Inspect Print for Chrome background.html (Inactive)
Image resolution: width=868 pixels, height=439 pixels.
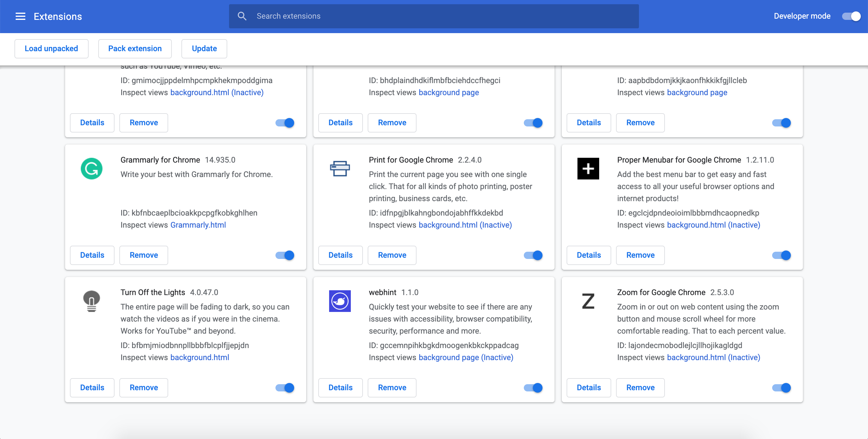(x=465, y=225)
